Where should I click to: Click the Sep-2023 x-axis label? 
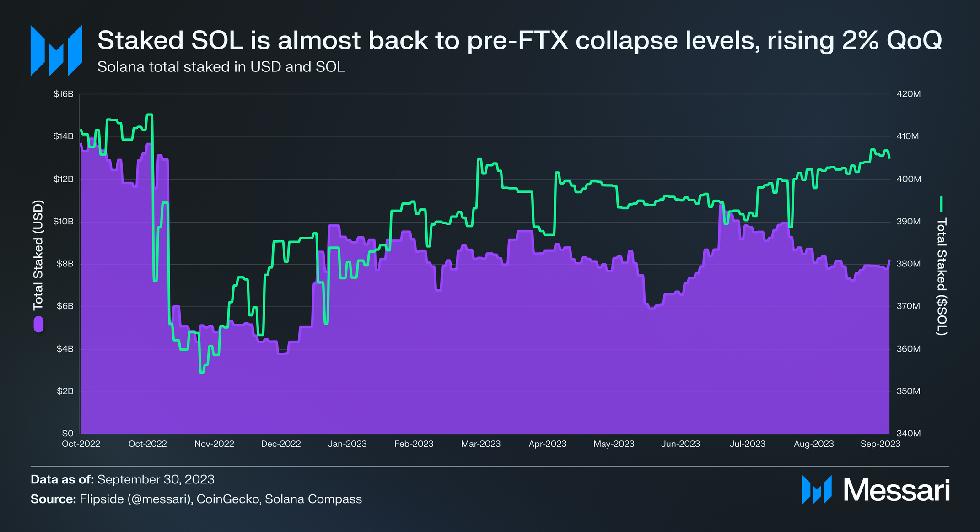point(880,444)
